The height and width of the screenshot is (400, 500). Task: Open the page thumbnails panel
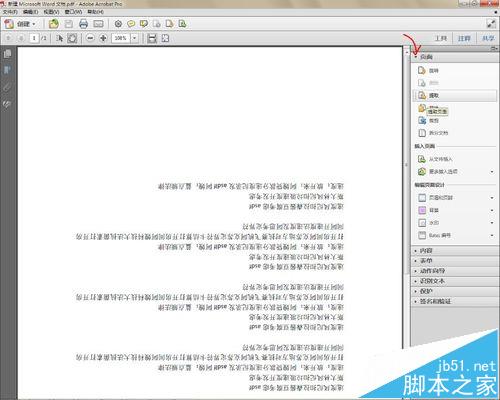[x=7, y=54]
